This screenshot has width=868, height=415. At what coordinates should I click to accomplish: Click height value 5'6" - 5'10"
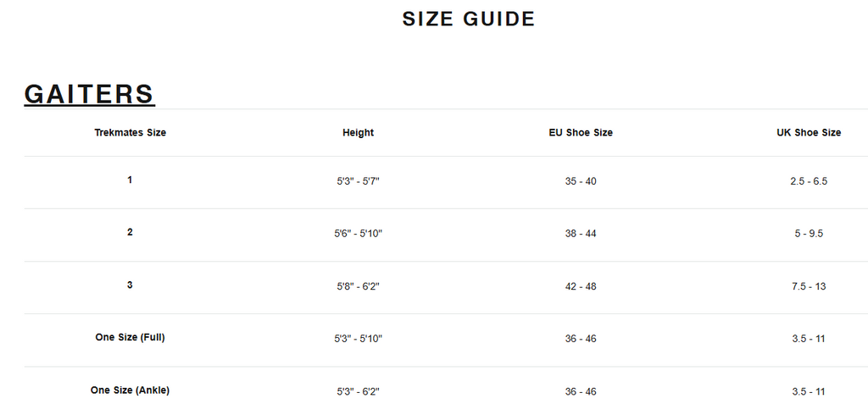(x=358, y=234)
